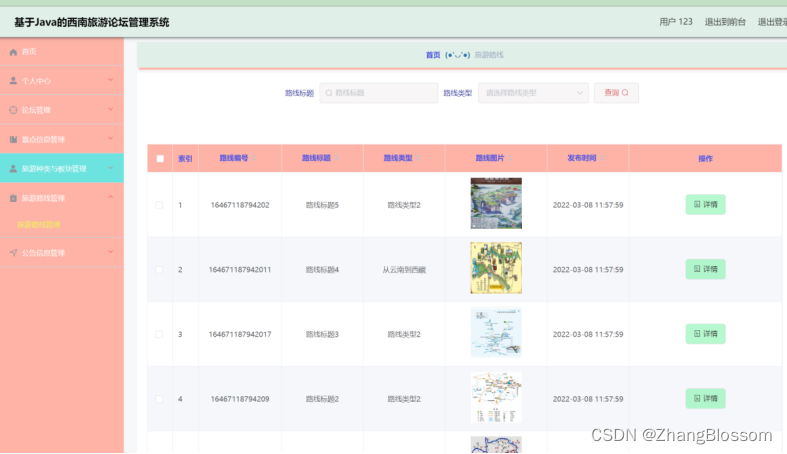The height and width of the screenshot is (454, 787).
Task: Click 首页 breadcrumb link
Action: click(433, 55)
